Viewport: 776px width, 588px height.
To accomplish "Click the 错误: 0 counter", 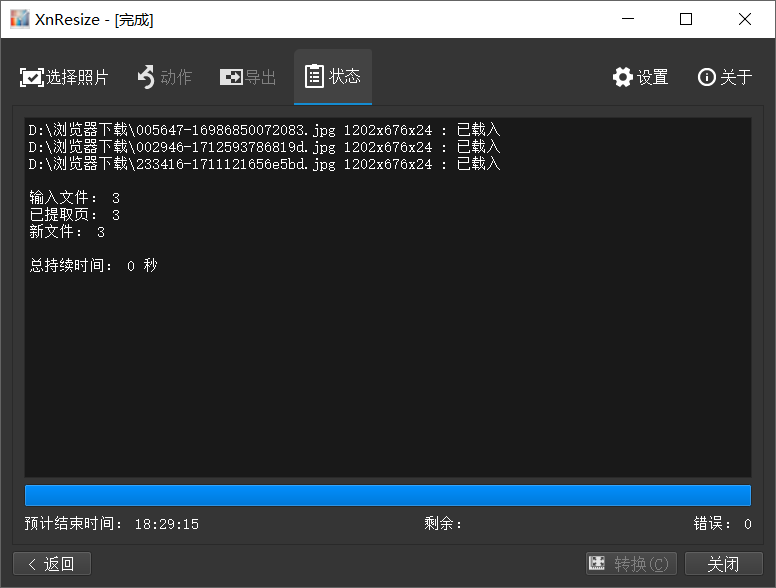I will (722, 524).
